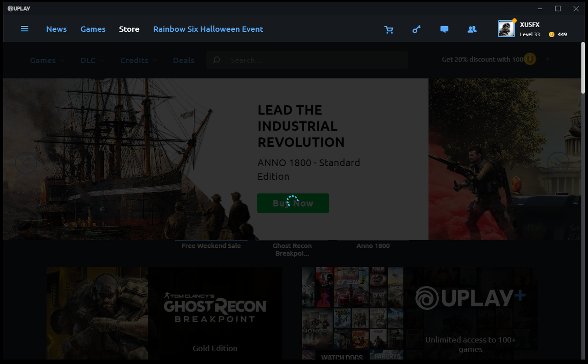Click the Uplay coin icon beside 449

click(552, 34)
